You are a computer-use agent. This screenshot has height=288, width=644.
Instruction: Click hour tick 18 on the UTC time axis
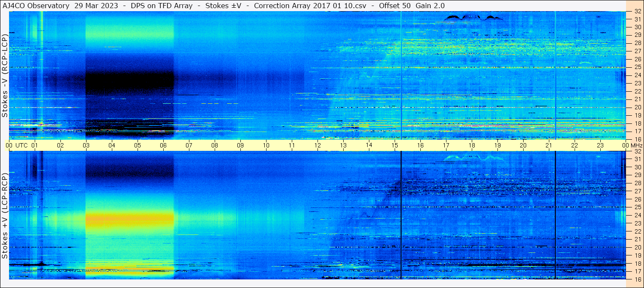(x=472, y=145)
